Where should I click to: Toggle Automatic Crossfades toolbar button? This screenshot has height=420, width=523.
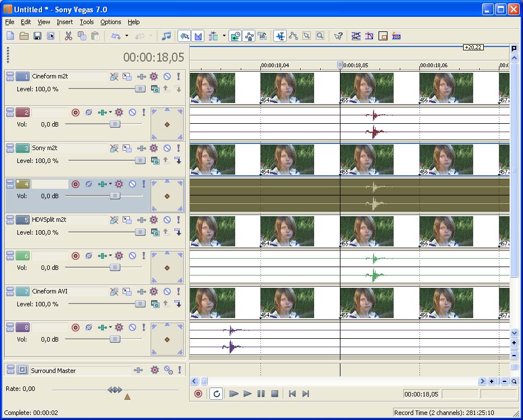[198, 36]
